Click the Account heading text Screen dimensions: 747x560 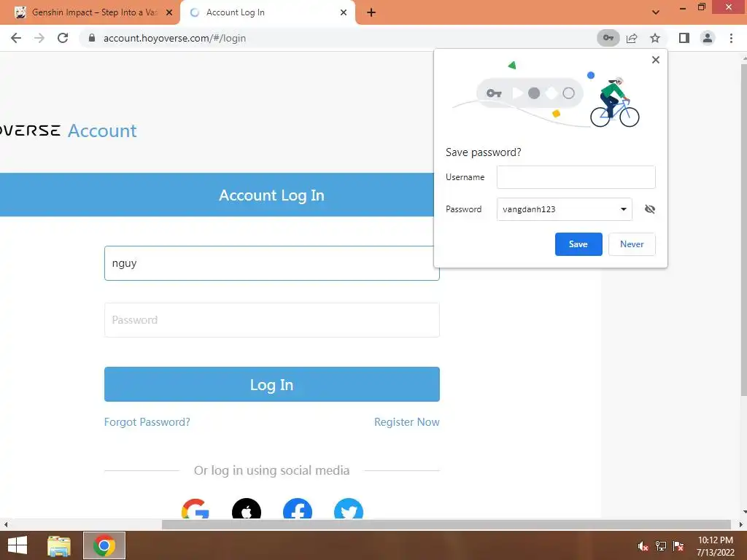(x=102, y=131)
